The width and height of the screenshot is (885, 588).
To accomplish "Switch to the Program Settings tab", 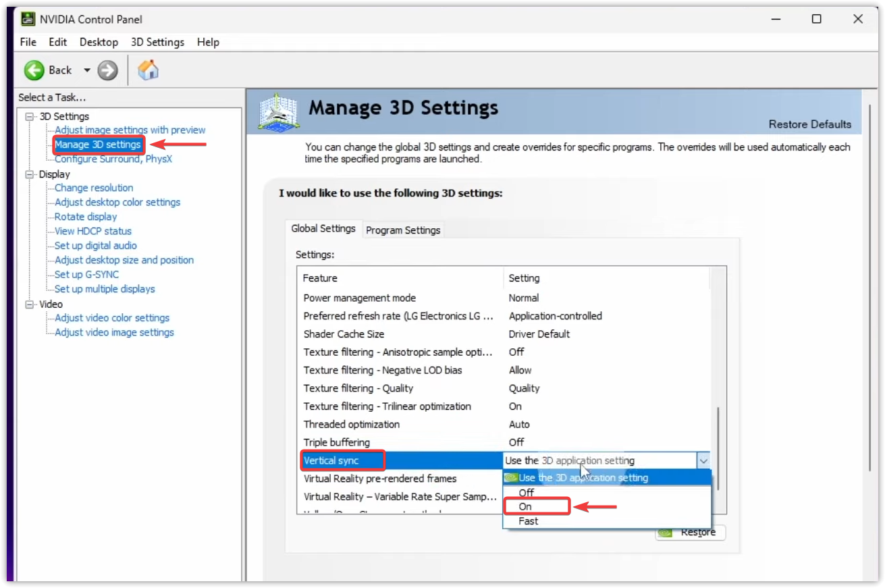I will pyautogui.click(x=403, y=230).
